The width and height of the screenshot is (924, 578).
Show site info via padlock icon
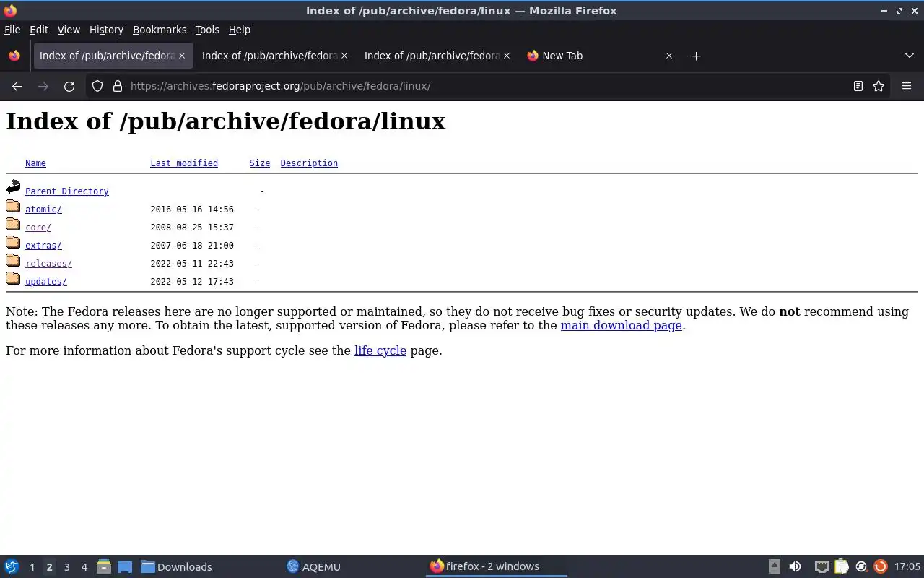118,86
